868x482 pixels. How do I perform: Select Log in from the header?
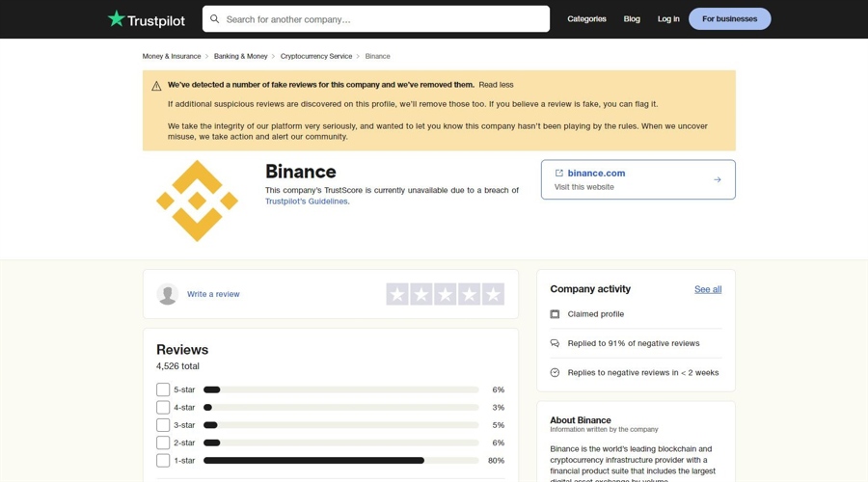click(x=668, y=19)
